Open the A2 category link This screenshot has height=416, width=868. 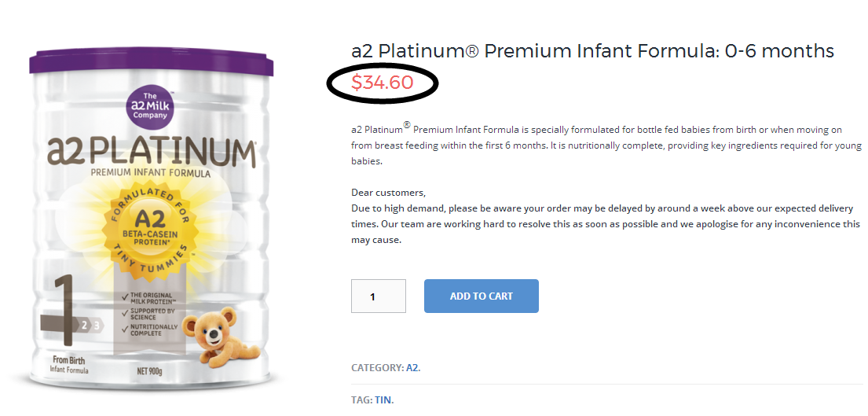coord(412,367)
